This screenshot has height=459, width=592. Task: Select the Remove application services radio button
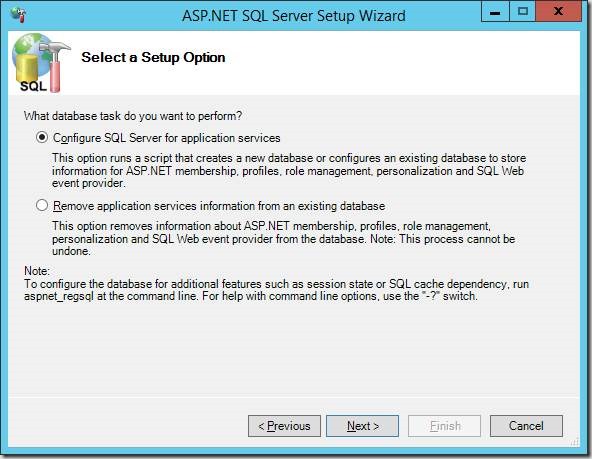[x=42, y=205]
